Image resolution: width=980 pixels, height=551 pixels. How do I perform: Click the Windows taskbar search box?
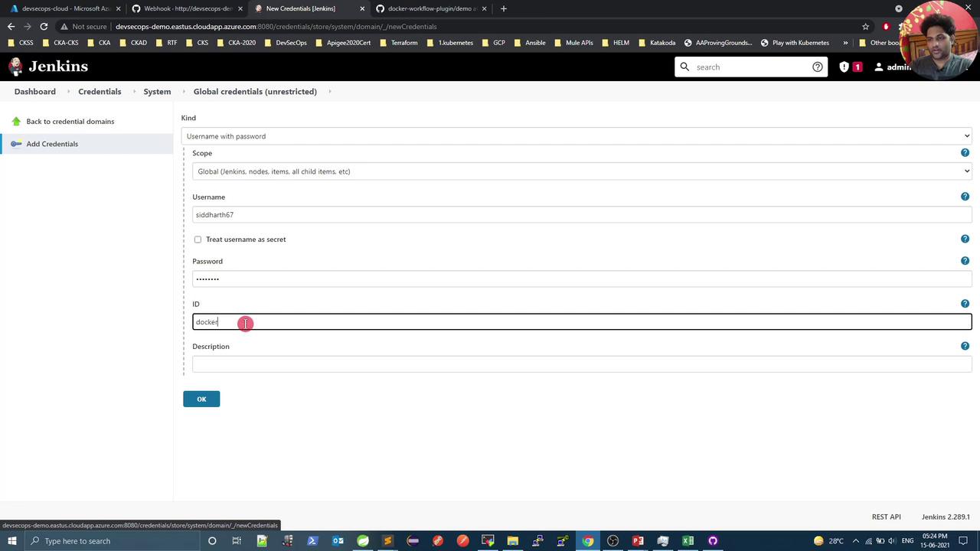113,541
